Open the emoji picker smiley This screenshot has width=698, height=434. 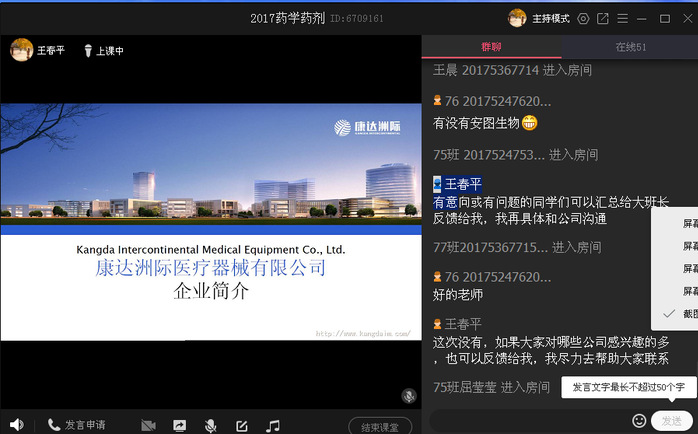pyautogui.click(x=639, y=421)
